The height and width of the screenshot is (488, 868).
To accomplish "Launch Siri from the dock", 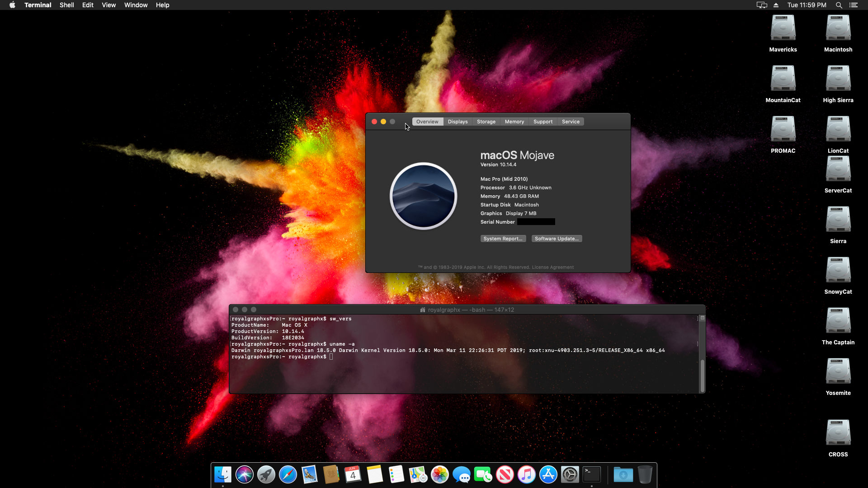I will [245, 475].
